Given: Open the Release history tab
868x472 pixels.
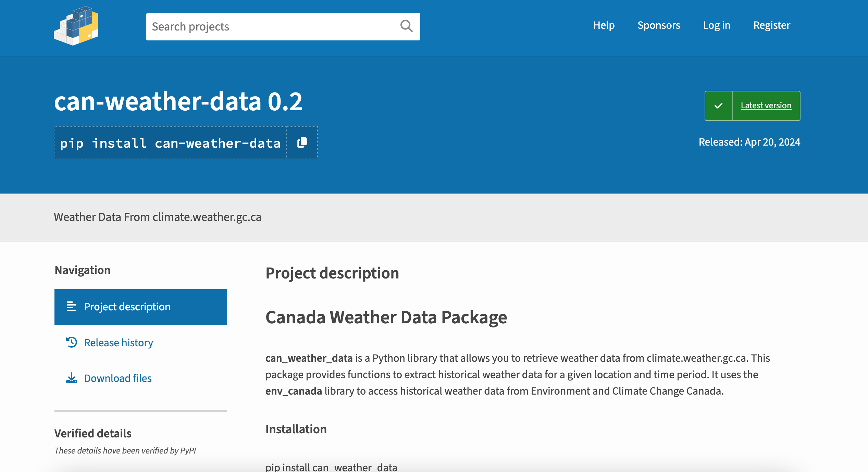Looking at the screenshot, I should coord(141,343).
